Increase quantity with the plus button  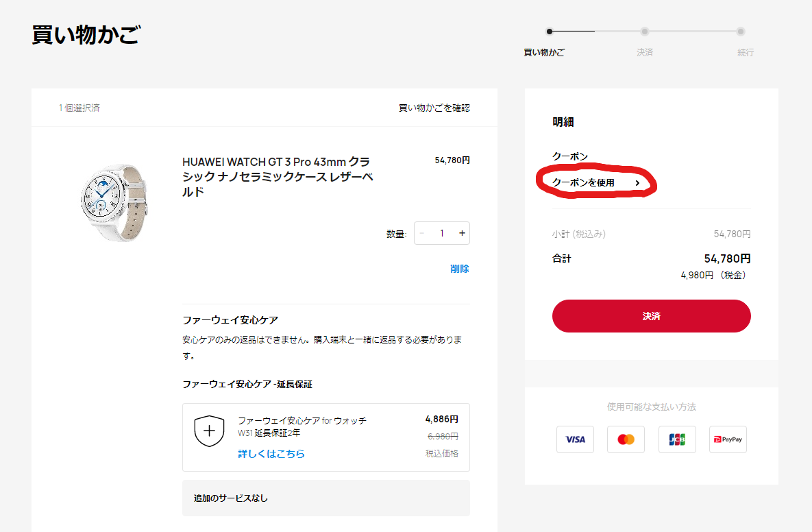pos(462,233)
